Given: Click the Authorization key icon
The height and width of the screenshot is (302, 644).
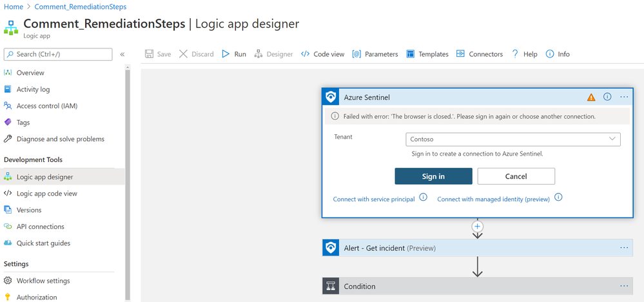Looking at the screenshot, I should tap(8, 297).
